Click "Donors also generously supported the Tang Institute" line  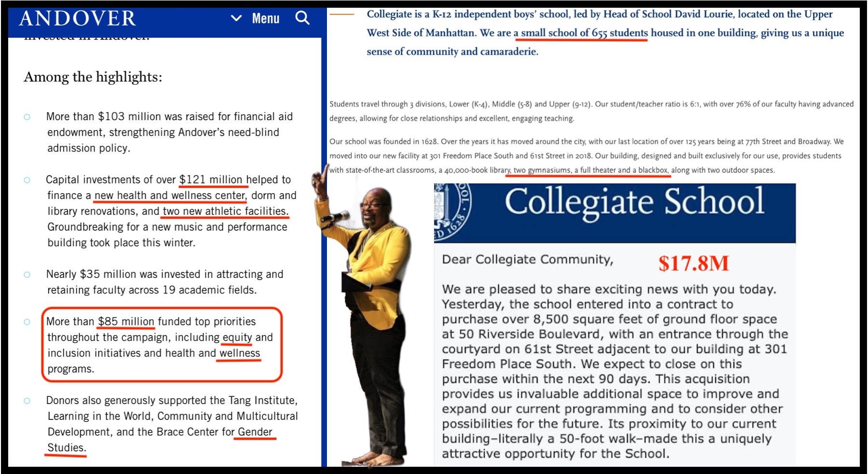(x=172, y=401)
